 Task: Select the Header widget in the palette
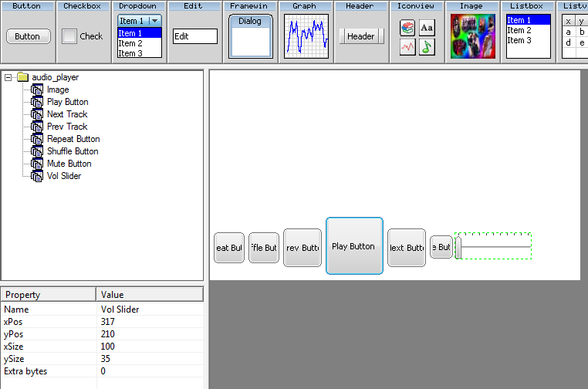[360, 36]
